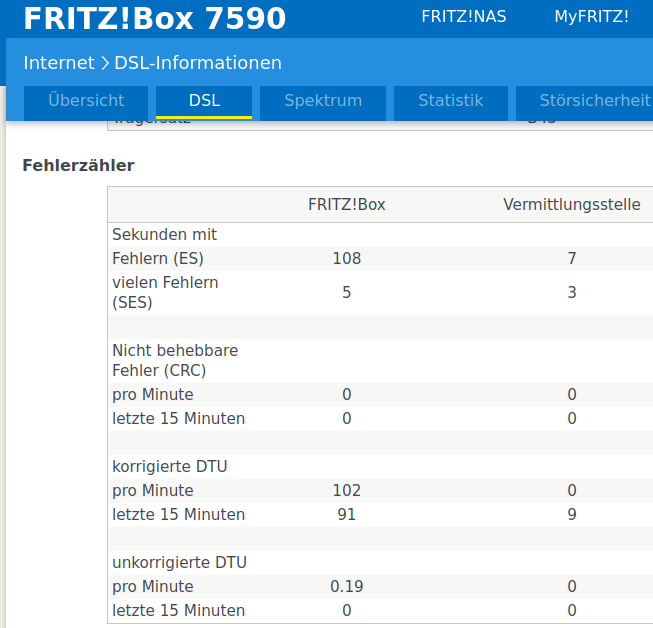Open the MyFRITZ! link
This screenshot has height=628, width=653.
point(591,17)
